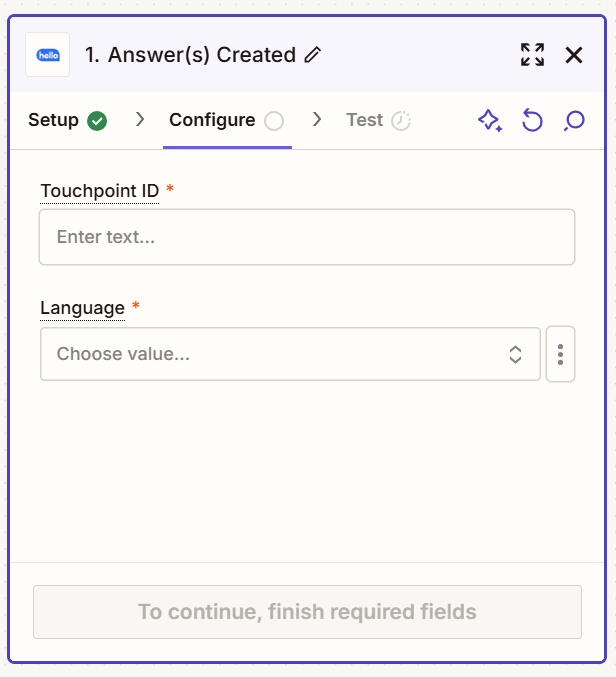This screenshot has height=677, width=616.
Task: Click the green Setup checkmark icon
Action: point(97,121)
